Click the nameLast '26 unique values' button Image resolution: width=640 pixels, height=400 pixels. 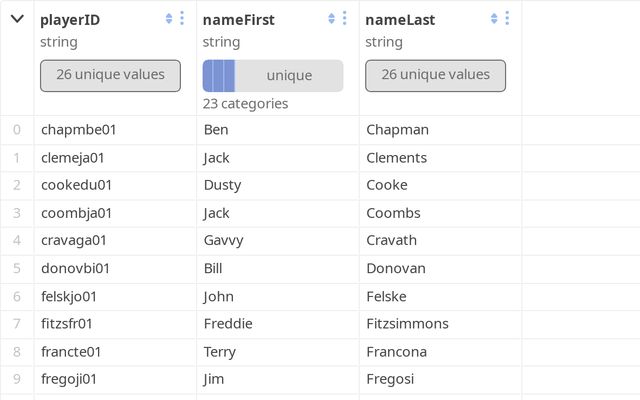[435, 75]
